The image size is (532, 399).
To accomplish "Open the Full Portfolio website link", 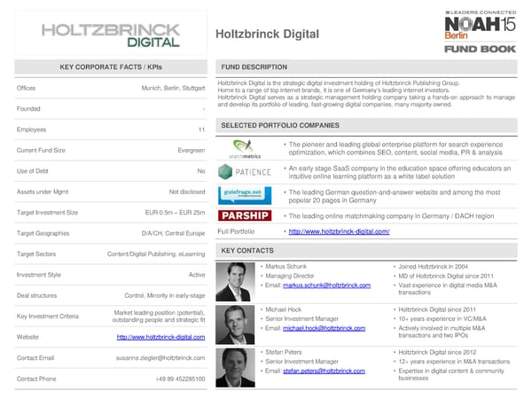I will click(340, 231).
